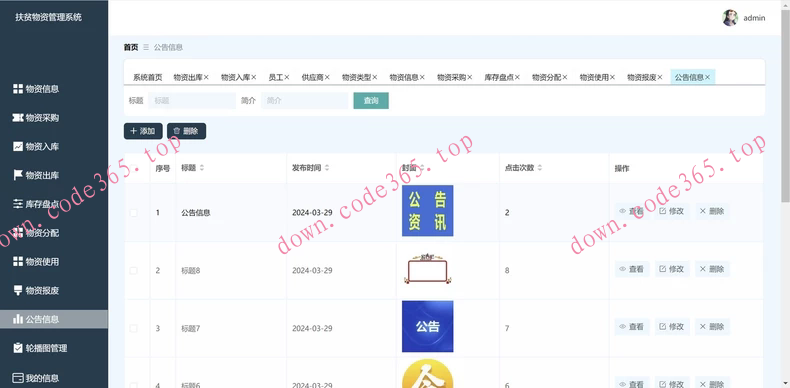This screenshot has width=790, height=388.
Task: Close the 物资入库 tab with its ×
Action: (253, 77)
